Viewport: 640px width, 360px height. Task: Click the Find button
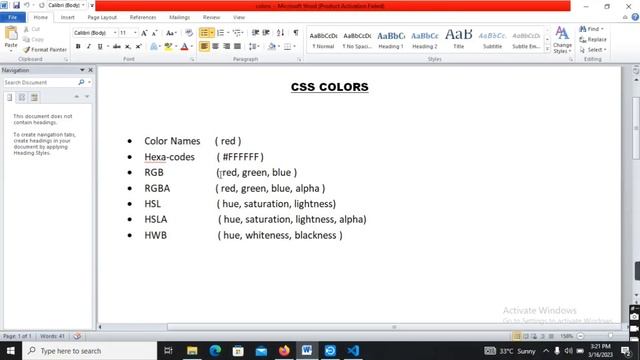click(x=592, y=29)
